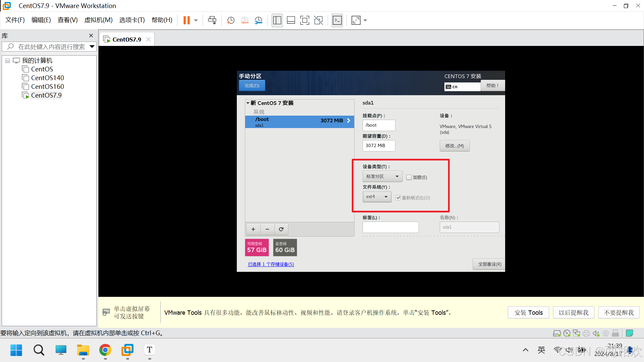This screenshot has height=362, width=644.
Task: Remove selected mount point minus button
Action: tap(267, 229)
